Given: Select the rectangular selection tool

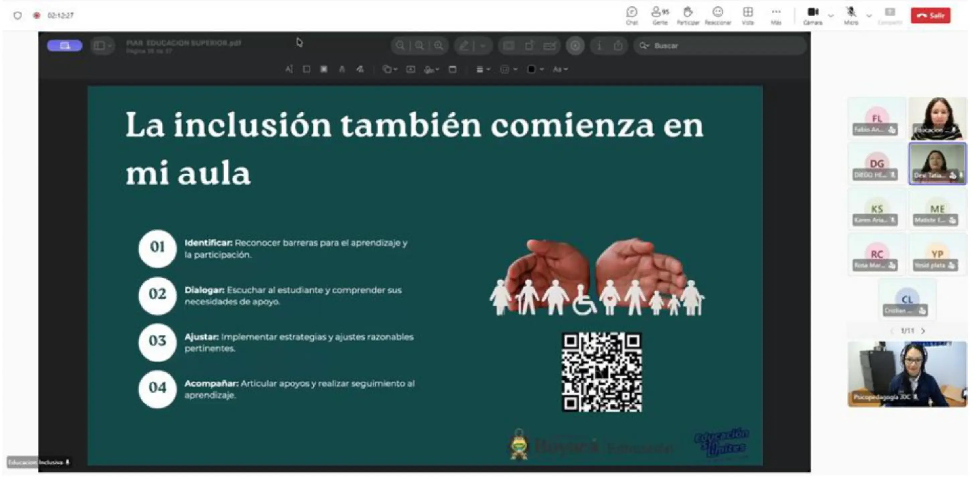Looking at the screenshot, I should coord(306,69).
